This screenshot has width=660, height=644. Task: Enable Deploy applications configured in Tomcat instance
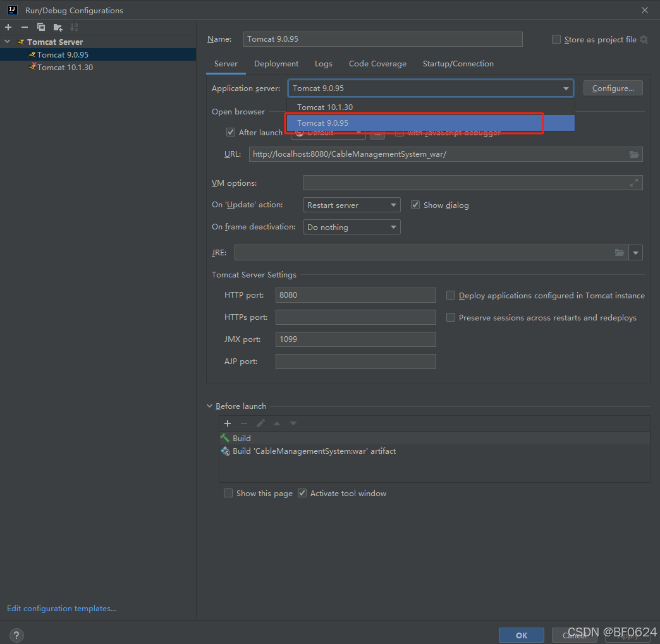click(450, 296)
